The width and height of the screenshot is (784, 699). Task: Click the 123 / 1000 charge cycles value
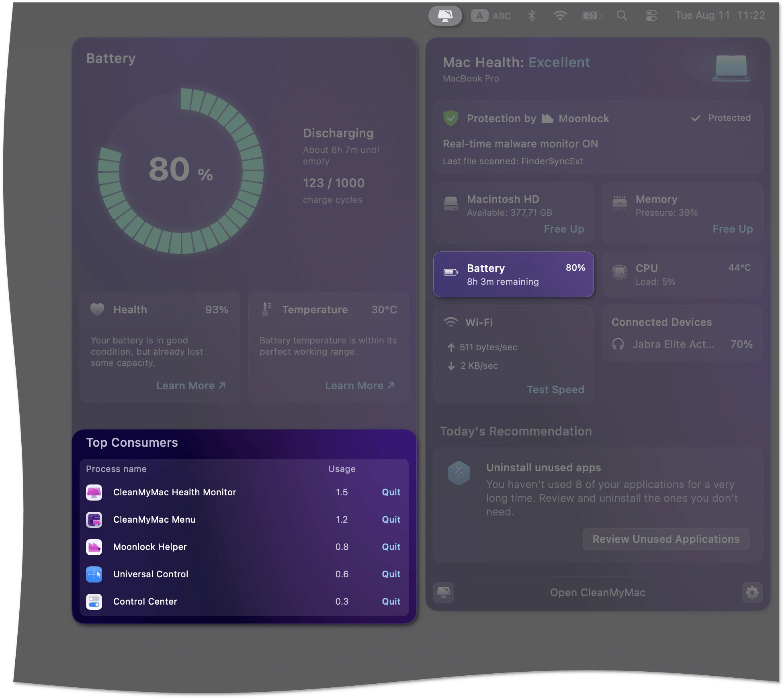[334, 183]
